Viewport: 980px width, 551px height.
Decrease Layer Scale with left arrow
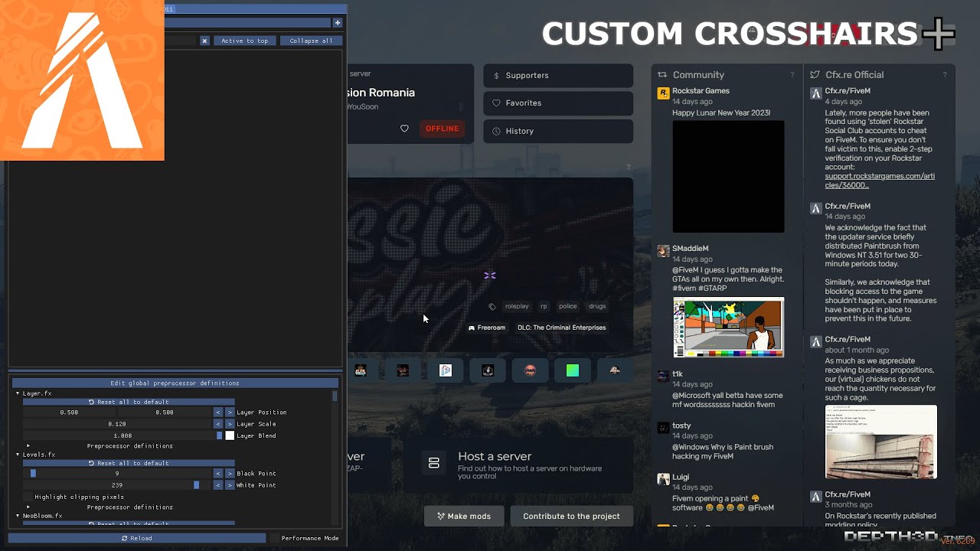(x=217, y=424)
